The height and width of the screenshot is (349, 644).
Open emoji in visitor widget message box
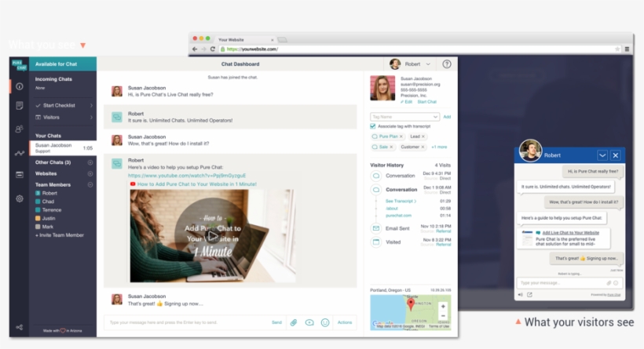point(616,283)
